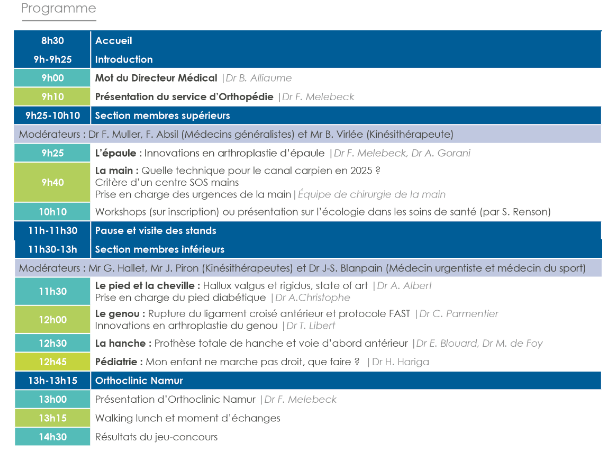Select Section membres supérieurs header
Screen dimensions: 616x449
tap(308, 115)
